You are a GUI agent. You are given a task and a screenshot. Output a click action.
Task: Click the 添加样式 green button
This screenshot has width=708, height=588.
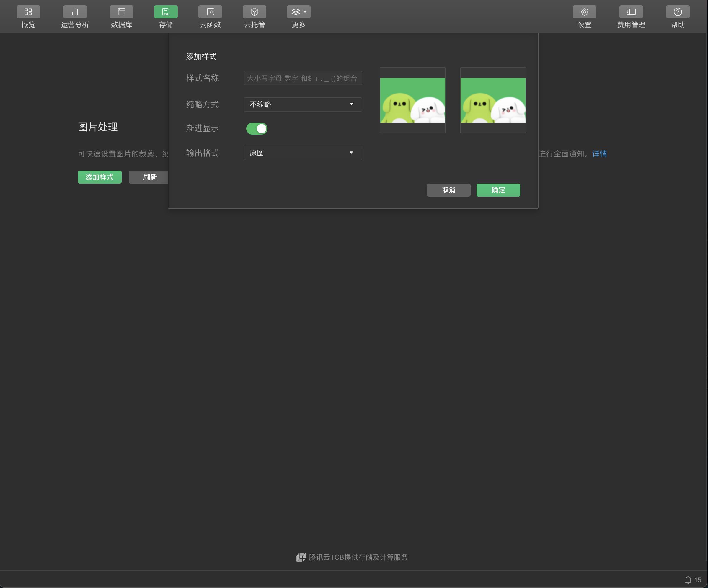(x=99, y=177)
